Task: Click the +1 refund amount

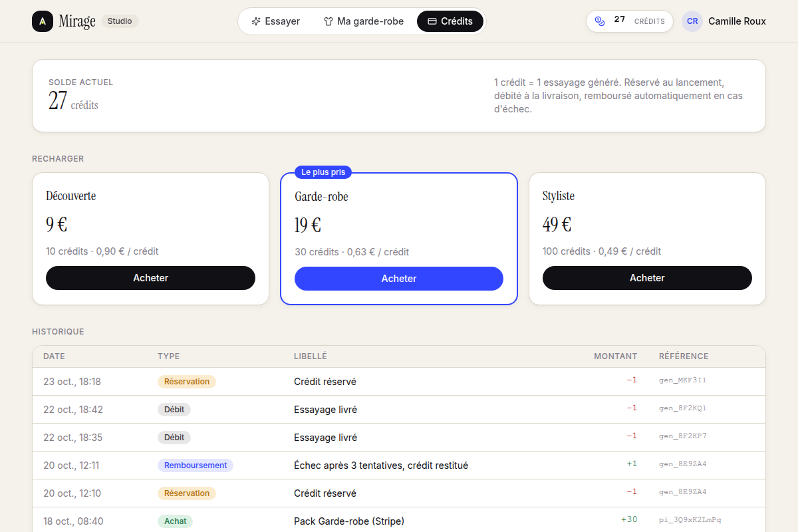Action: point(632,464)
